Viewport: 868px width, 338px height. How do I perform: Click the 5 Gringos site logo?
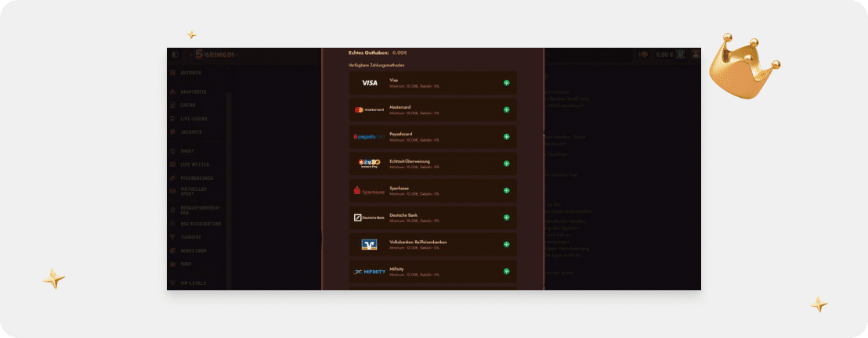click(215, 55)
